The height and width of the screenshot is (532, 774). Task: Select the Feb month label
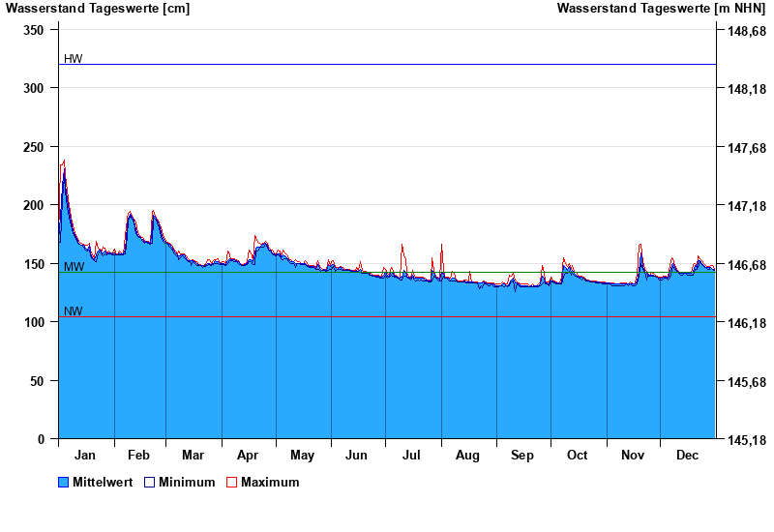(138, 456)
